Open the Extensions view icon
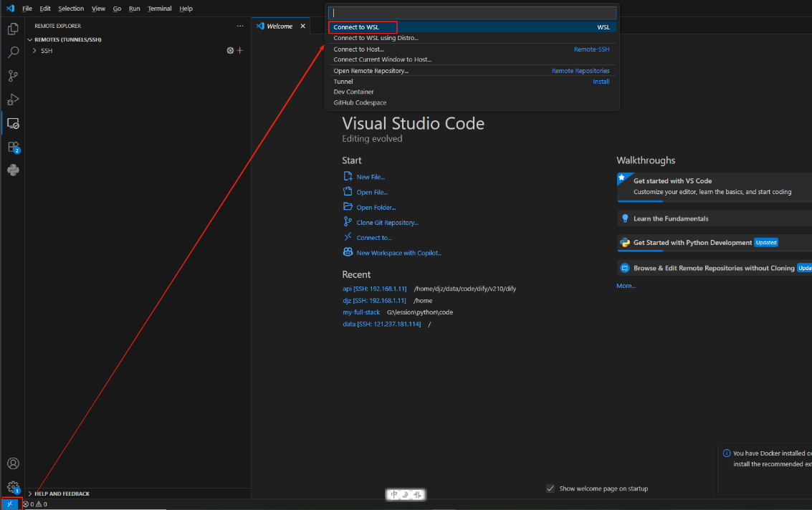812x510 pixels. 13,147
